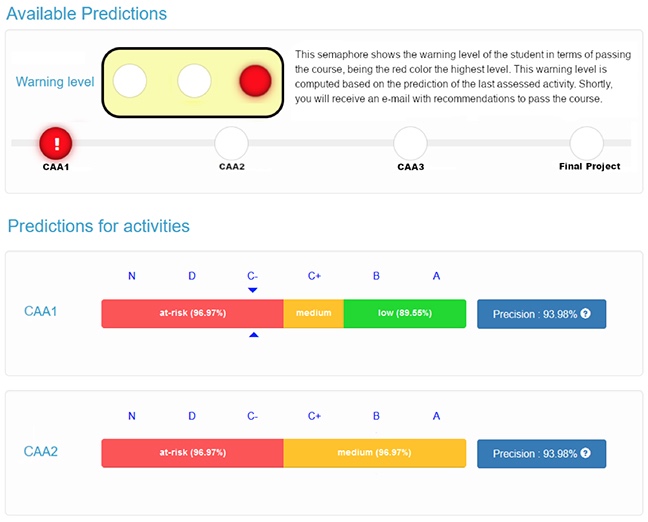
Task: Select the Final Project timeline circle
Action: 587,143
